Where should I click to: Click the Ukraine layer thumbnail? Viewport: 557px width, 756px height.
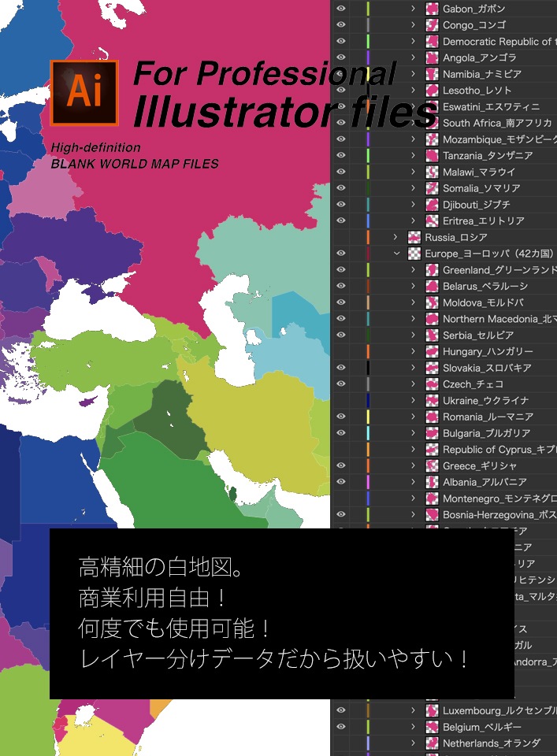pos(432,400)
